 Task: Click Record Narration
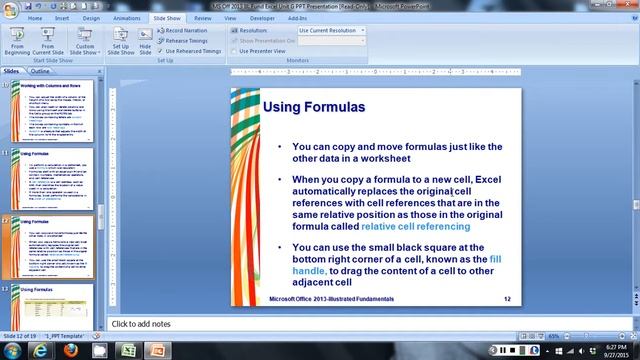point(182,31)
